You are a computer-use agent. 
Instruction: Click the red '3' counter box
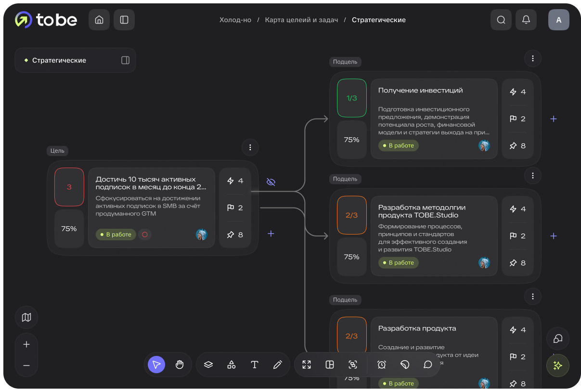[69, 187]
